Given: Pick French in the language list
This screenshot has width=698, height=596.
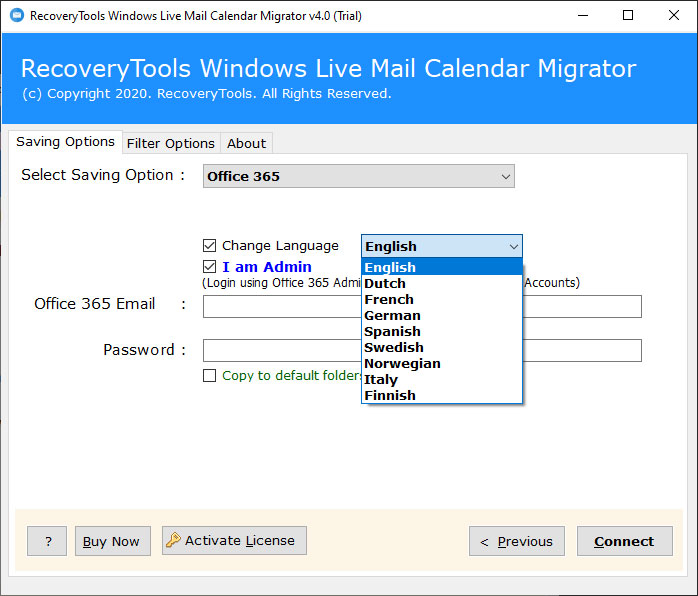Looking at the screenshot, I should point(442,299).
